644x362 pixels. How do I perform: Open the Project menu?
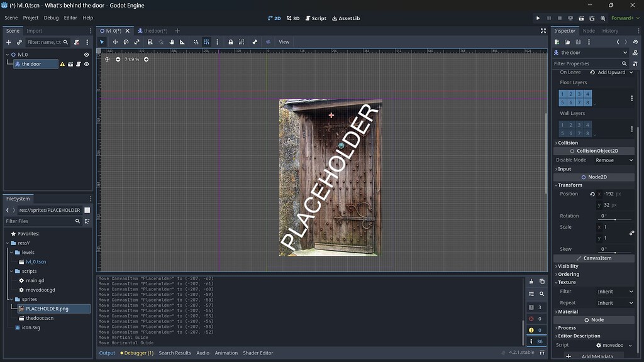30,18
